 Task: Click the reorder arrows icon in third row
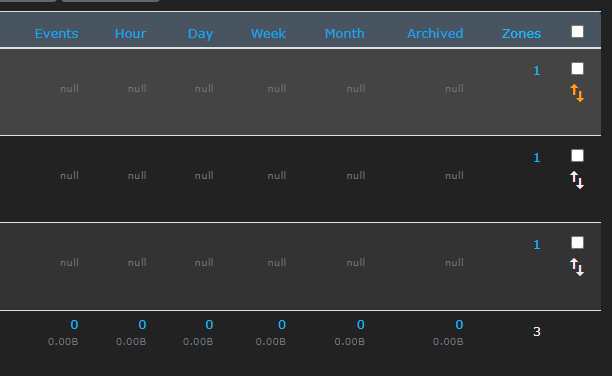pos(577,267)
